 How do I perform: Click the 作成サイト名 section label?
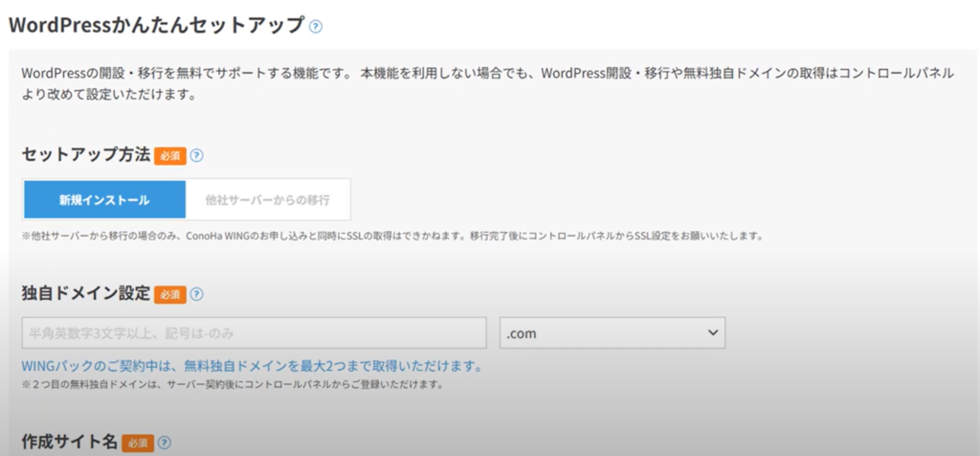[x=70, y=443]
